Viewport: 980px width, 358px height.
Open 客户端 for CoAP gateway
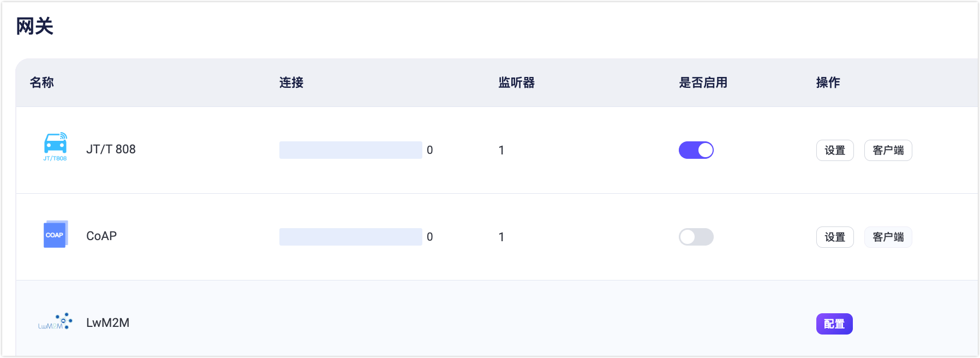coord(888,237)
